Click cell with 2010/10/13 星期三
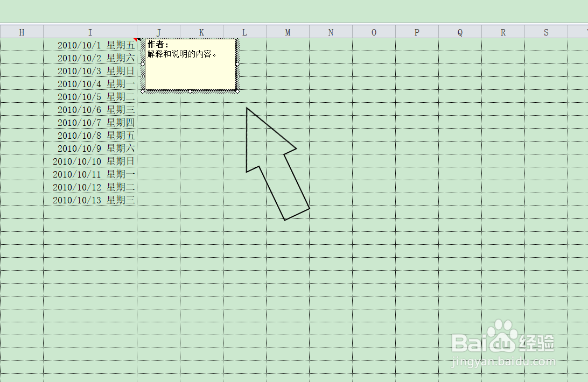This screenshot has height=382, width=588. click(90, 200)
